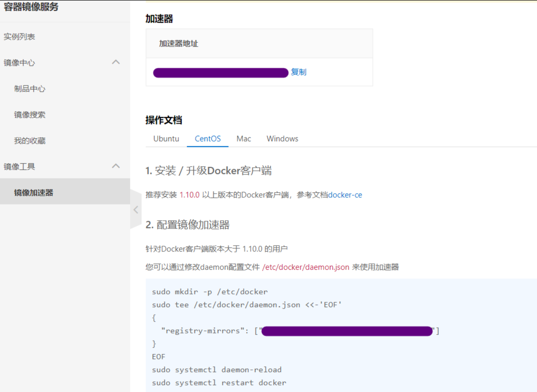Click the 1. 安装 / 升级Docker客户端 heading
The height and width of the screenshot is (392, 537).
pos(209,171)
